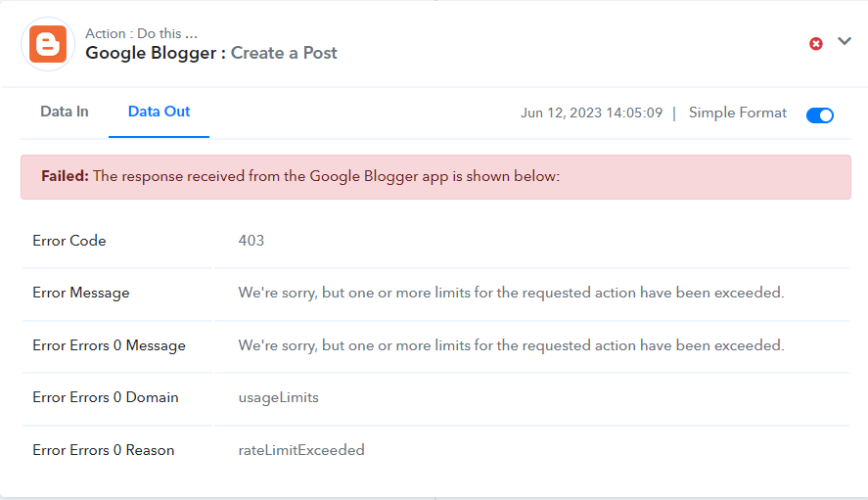Click the Error Code field label
Image resolution: width=868 pixels, height=500 pixels.
click(x=69, y=241)
